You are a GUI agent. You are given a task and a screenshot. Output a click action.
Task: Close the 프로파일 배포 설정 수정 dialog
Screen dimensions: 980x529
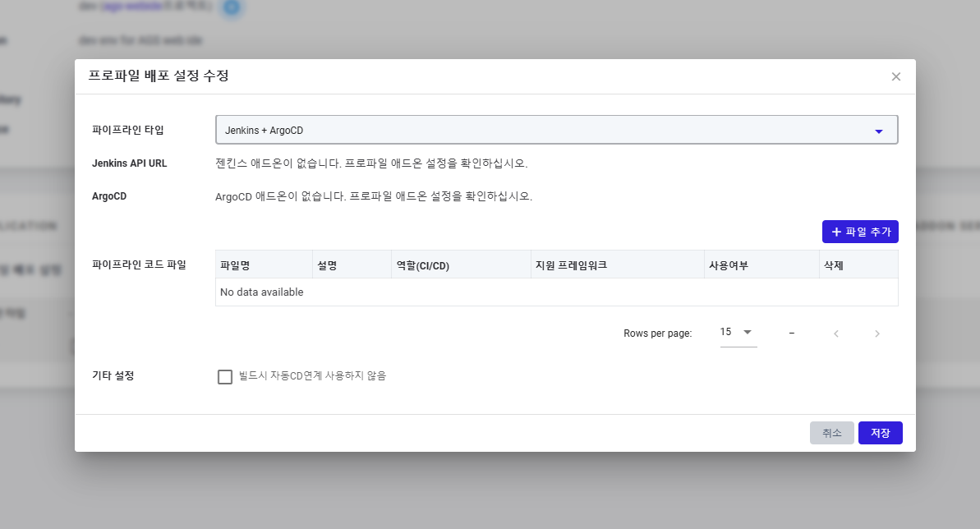coord(895,76)
